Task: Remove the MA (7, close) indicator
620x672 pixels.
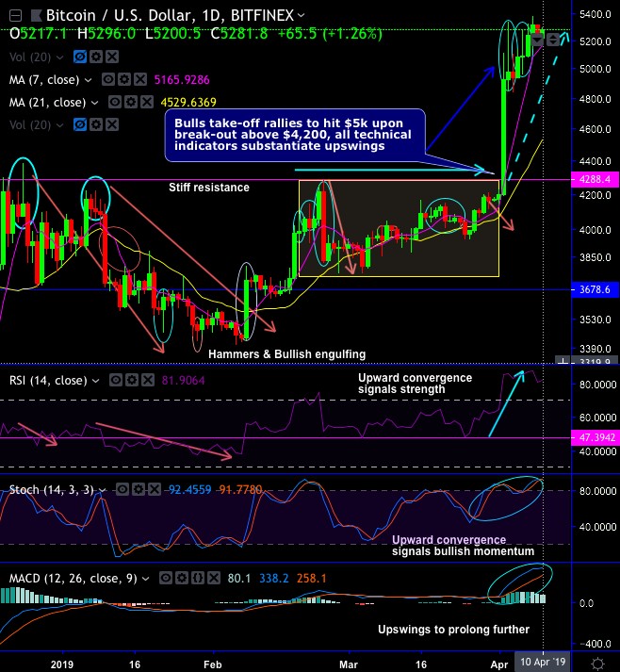Action: coord(140,79)
